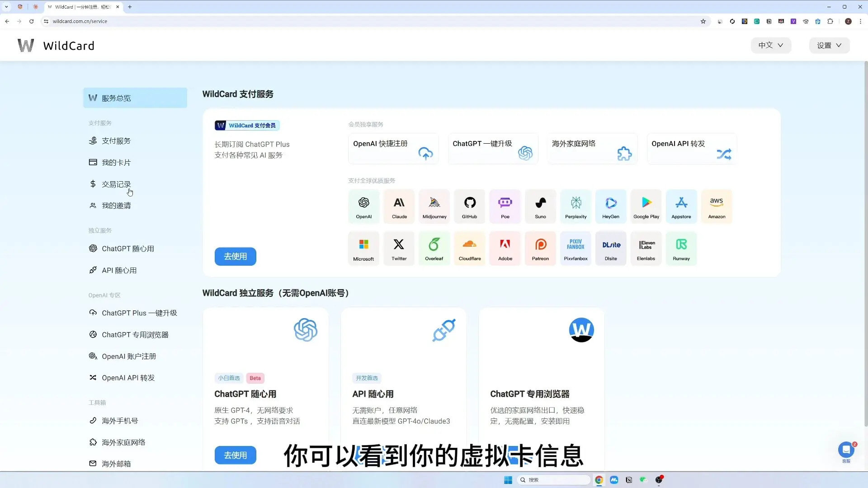Open browser extensions puzzle icon
This screenshot has width=868, height=488.
coord(830,21)
